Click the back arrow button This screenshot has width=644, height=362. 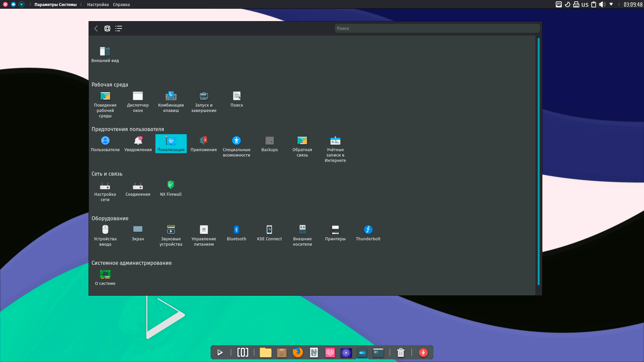(96, 28)
